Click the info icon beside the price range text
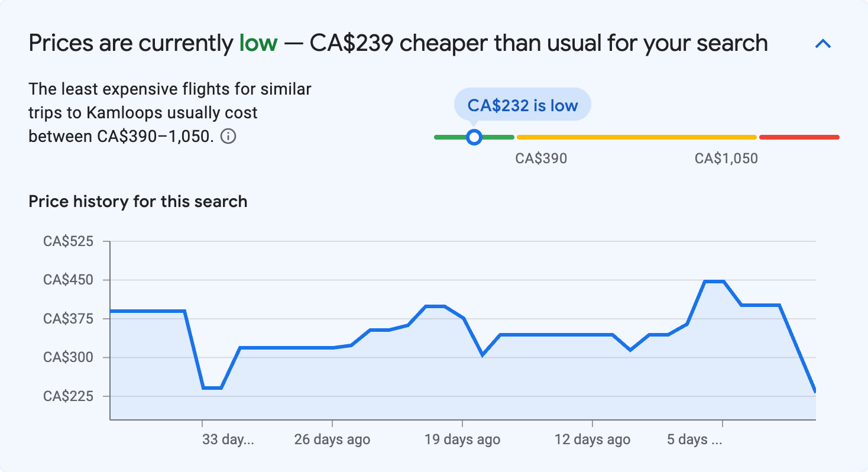The height and width of the screenshot is (472, 868). click(229, 136)
